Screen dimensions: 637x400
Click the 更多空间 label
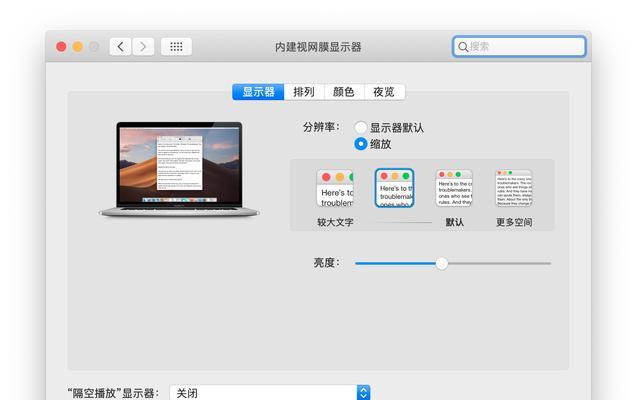(x=514, y=222)
